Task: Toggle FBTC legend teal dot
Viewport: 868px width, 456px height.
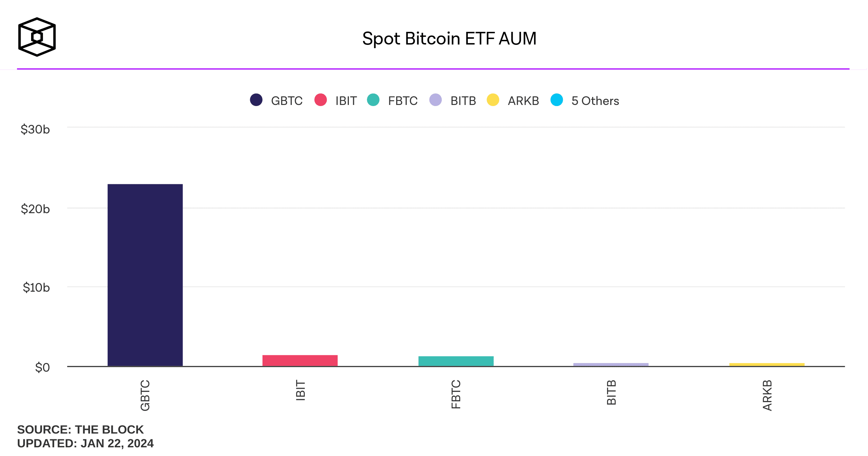Action: (x=373, y=100)
